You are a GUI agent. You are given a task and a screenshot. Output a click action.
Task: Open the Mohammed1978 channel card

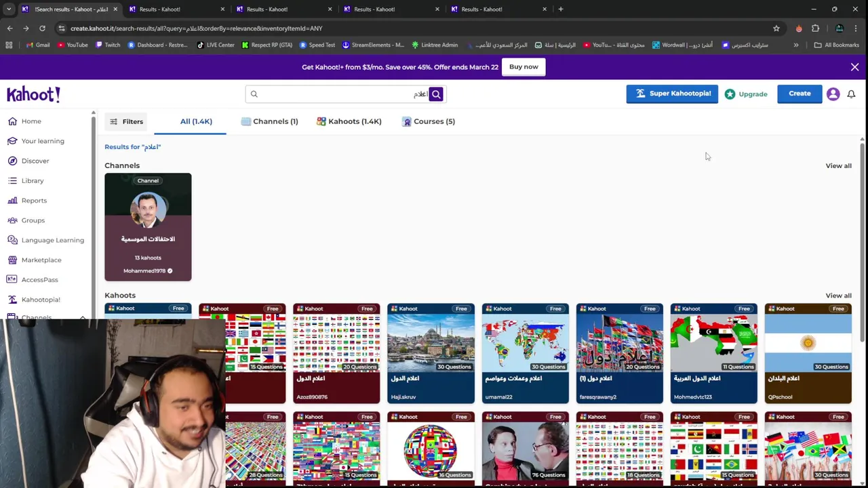coord(148,227)
